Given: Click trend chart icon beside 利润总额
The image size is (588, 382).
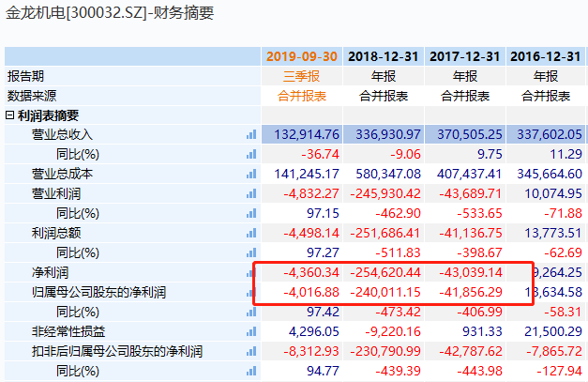Looking at the screenshot, I should [251, 233].
